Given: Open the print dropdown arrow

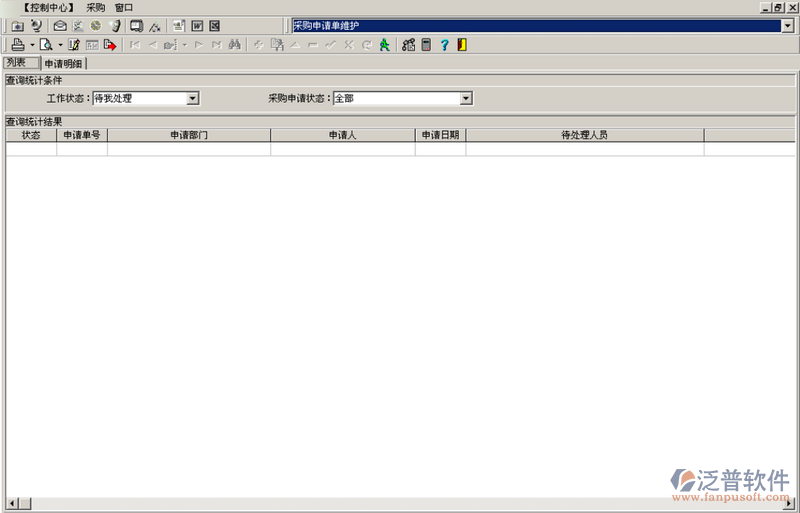Looking at the screenshot, I should point(32,45).
